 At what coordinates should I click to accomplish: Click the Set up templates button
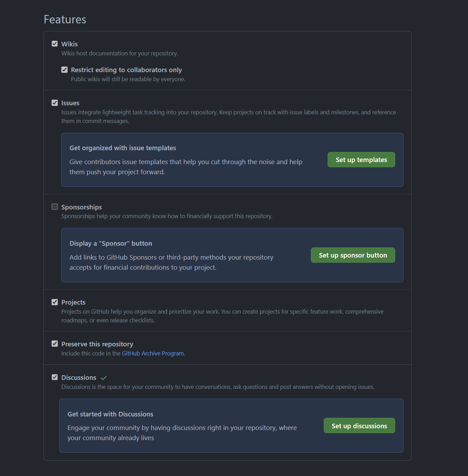361,160
